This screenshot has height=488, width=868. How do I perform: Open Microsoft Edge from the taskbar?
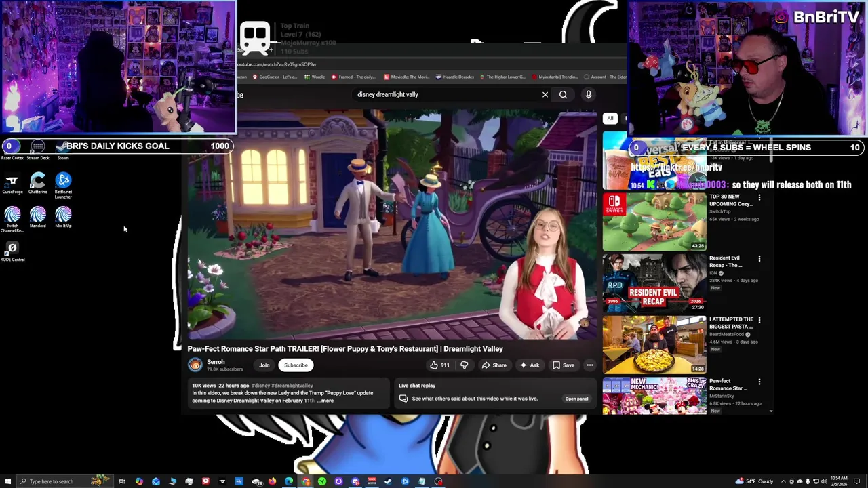(x=289, y=481)
